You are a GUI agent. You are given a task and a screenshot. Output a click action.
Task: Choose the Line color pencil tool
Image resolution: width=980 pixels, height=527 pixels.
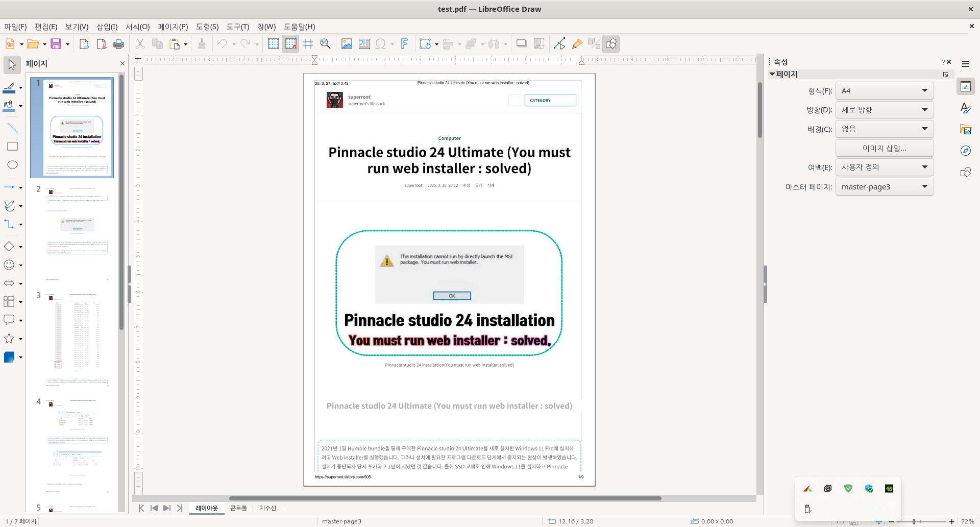point(9,88)
